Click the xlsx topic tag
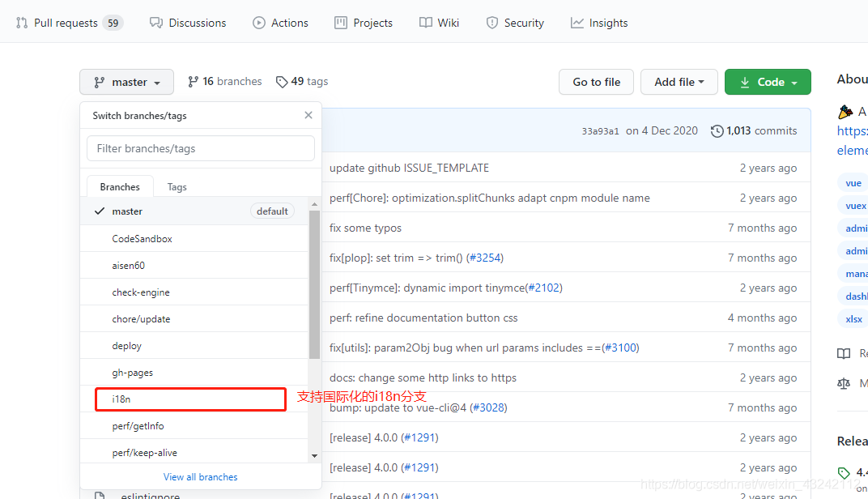This screenshot has height=499, width=868. (x=853, y=319)
